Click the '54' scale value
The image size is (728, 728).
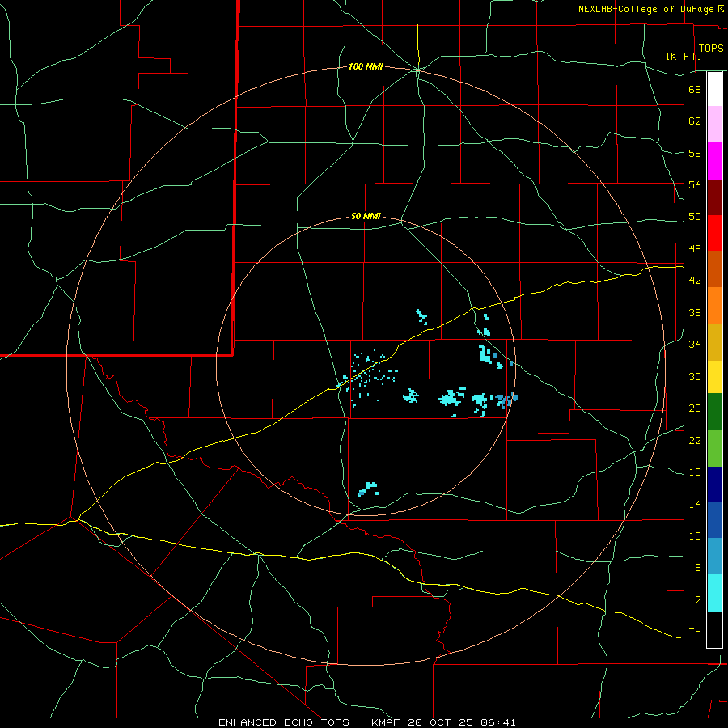(x=695, y=184)
